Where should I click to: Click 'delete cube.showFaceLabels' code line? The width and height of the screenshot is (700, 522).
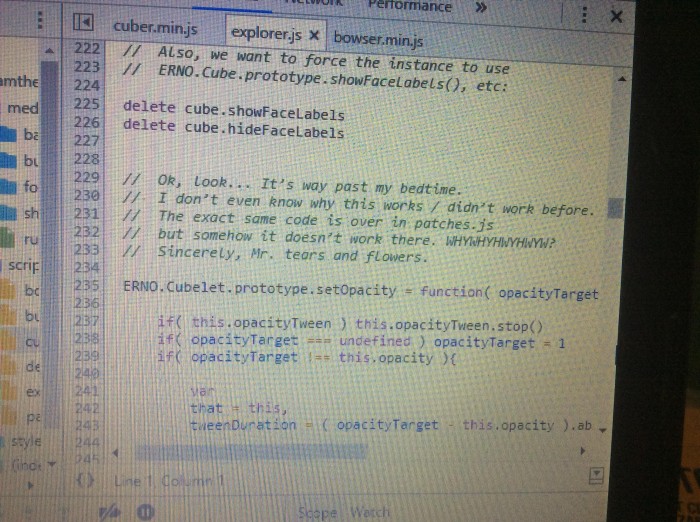tap(233, 111)
